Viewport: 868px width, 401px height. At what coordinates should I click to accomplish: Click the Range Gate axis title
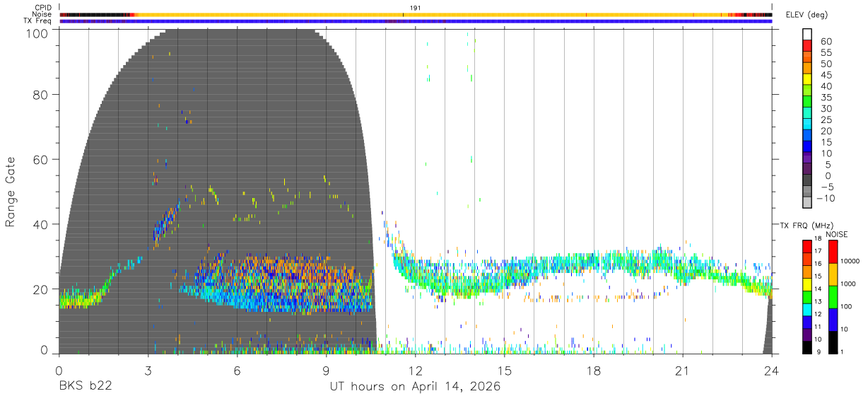point(11,192)
